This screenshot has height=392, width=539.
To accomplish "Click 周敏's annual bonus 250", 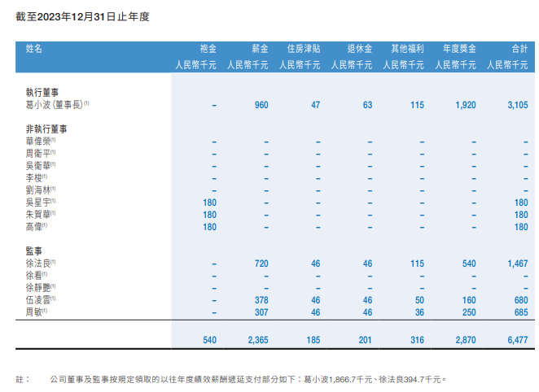I will [469, 312].
